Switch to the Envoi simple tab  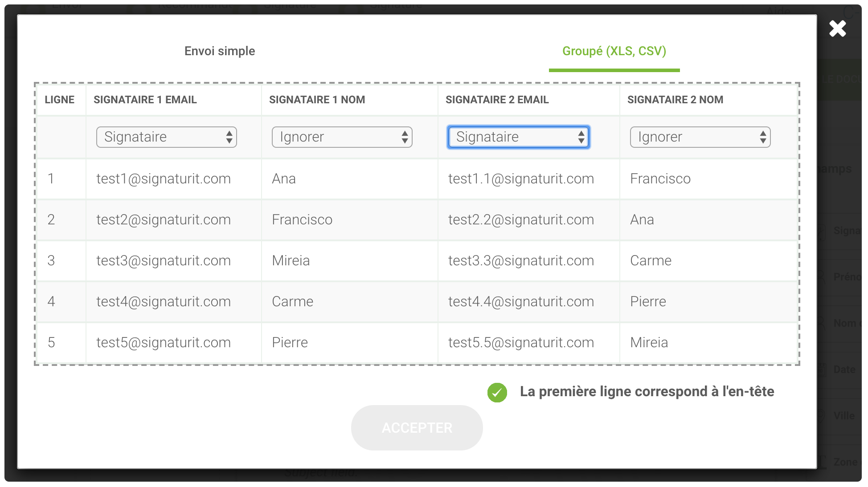220,51
